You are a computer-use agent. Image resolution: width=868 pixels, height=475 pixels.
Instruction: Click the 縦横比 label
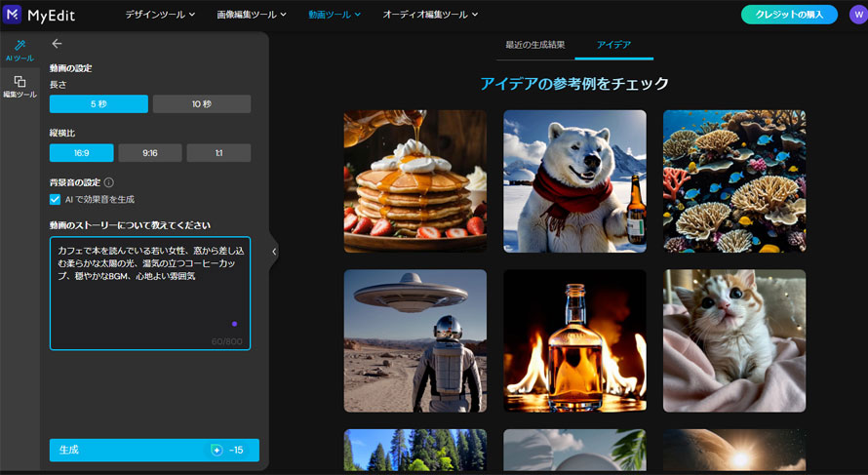pyautogui.click(x=62, y=133)
